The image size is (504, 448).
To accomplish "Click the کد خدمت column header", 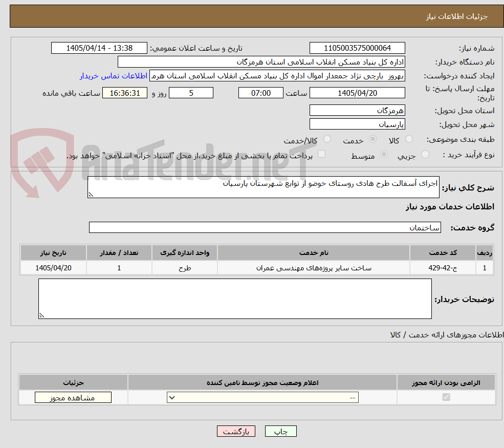I will (443, 253).
